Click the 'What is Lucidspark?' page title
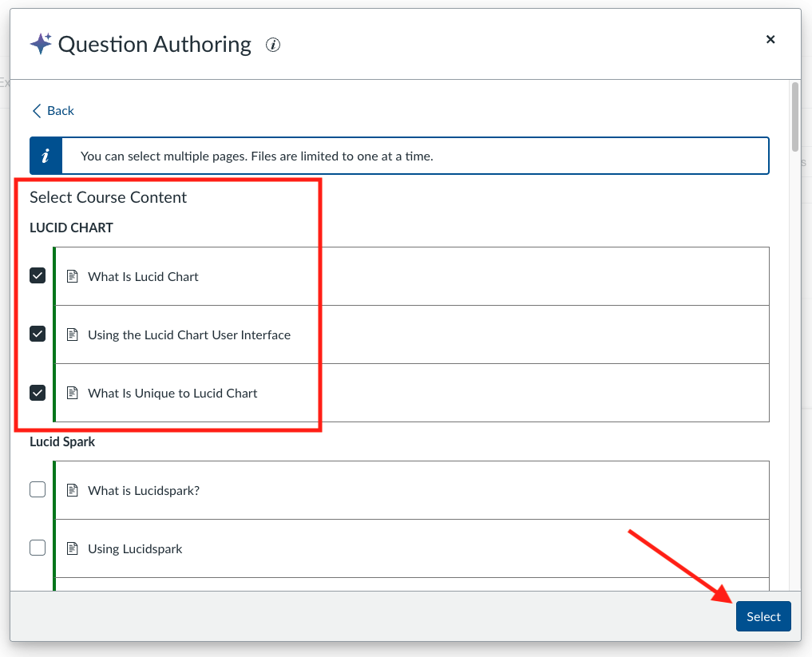The image size is (812, 657). 144,490
